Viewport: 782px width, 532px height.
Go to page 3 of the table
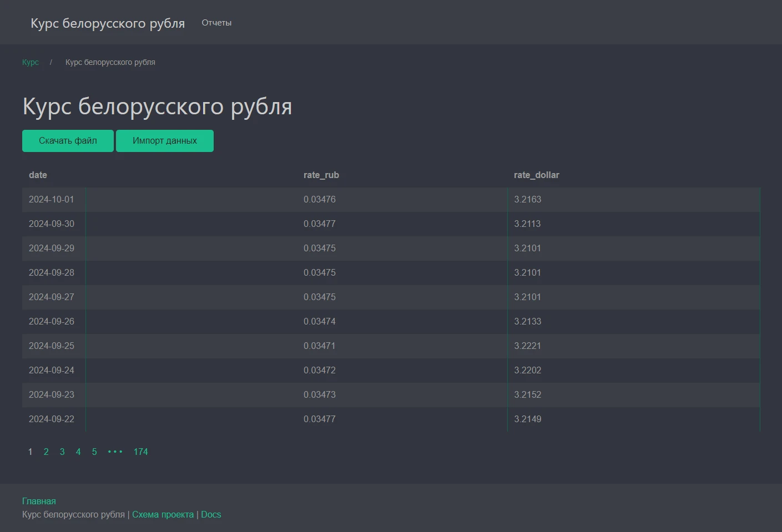[62, 452]
